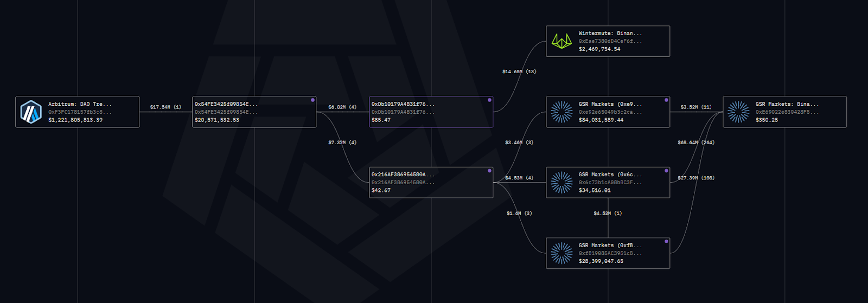
Task: Click the Arbitrum DAO Treasury logo icon
Action: 31,112
